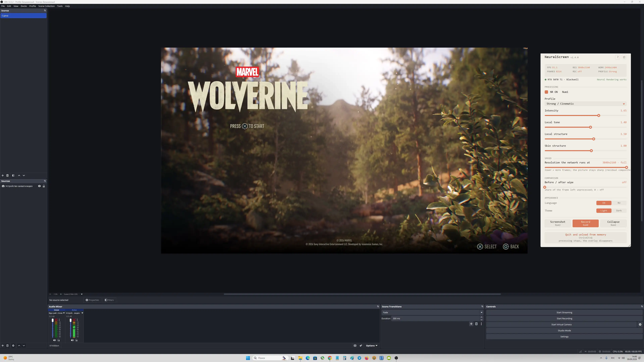Image resolution: width=644 pixels, height=362 pixels.
Task: Adjust Before / after wipe slider handle
Action: click(545, 187)
